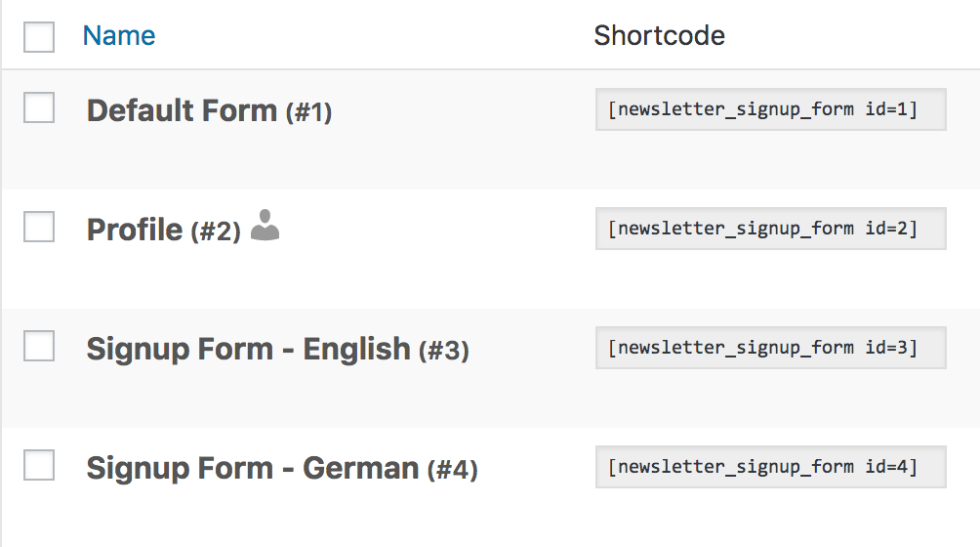The width and height of the screenshot is (980, 547).
Task: Tick the Signup Form - English checkbox
Action: (x=39, y=347)
